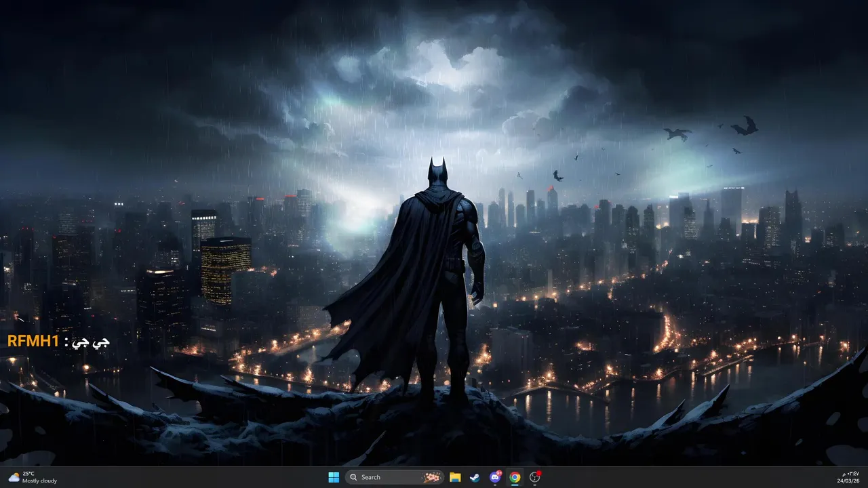The height and width of the screenshot is (488, 868).
Task: Open the Windows Start menu
Action: click(334, 477)
